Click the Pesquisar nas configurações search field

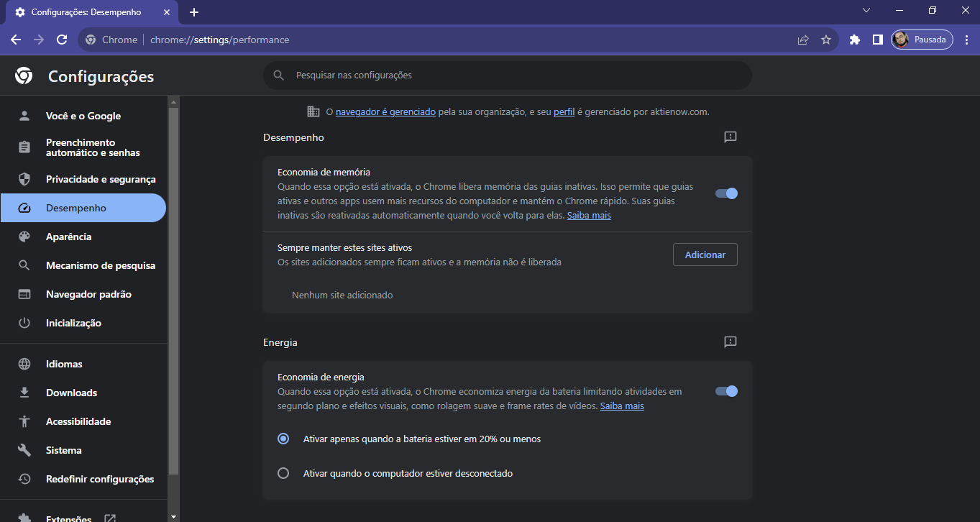(507, 75)
